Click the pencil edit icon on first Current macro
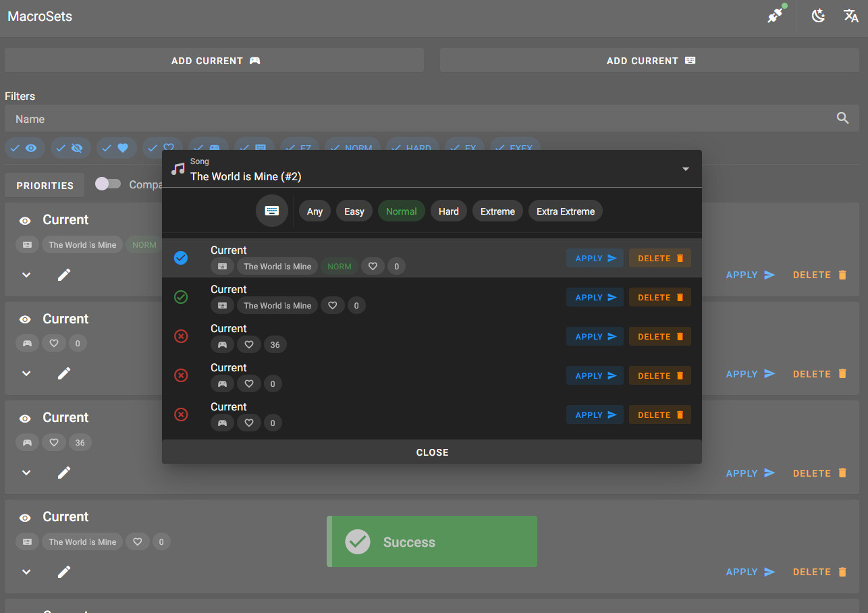Image resolution: width=868 pixels, height=613 pixels. tap(64, 275)
